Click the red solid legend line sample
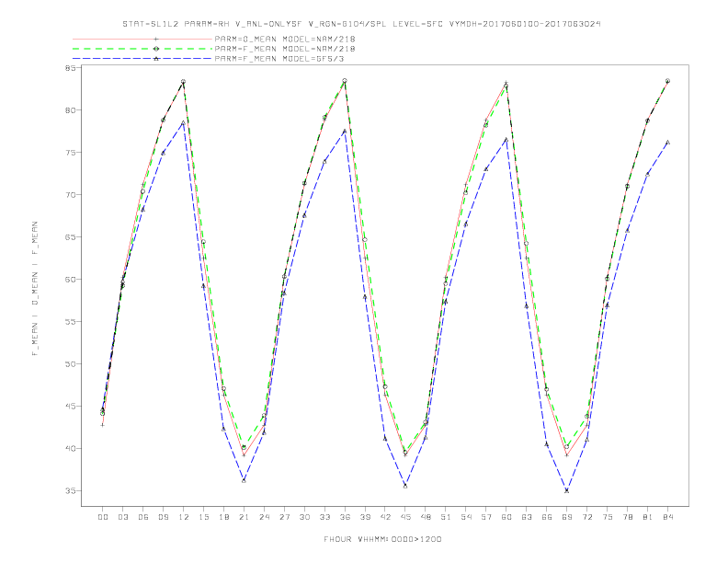 pos(142,39)
